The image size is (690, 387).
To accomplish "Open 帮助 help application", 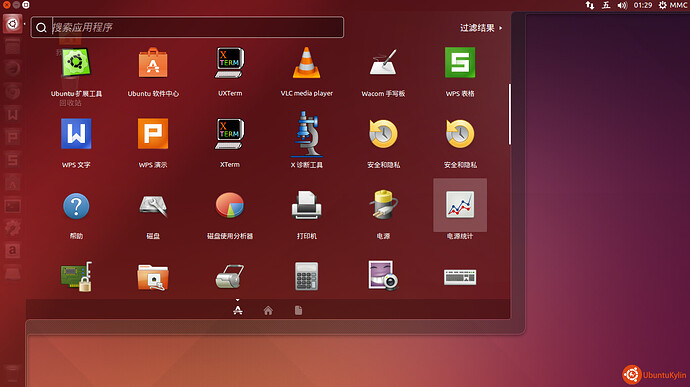I will 76,206.
